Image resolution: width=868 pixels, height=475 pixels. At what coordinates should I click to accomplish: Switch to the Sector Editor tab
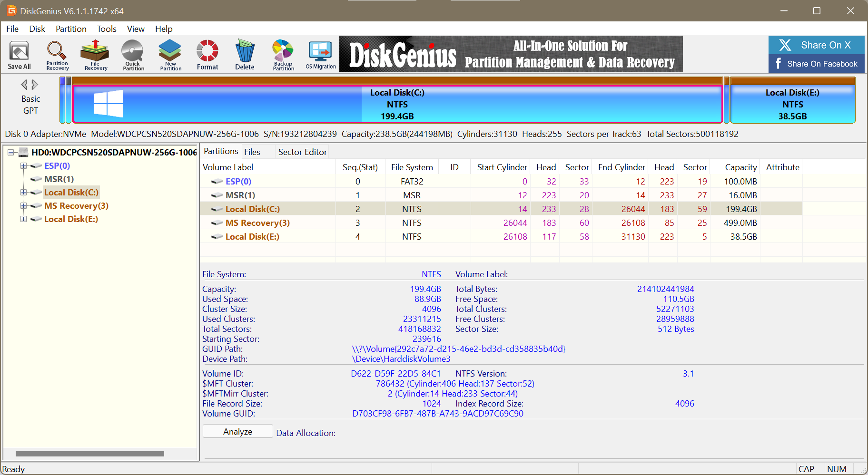pos(302,152)
